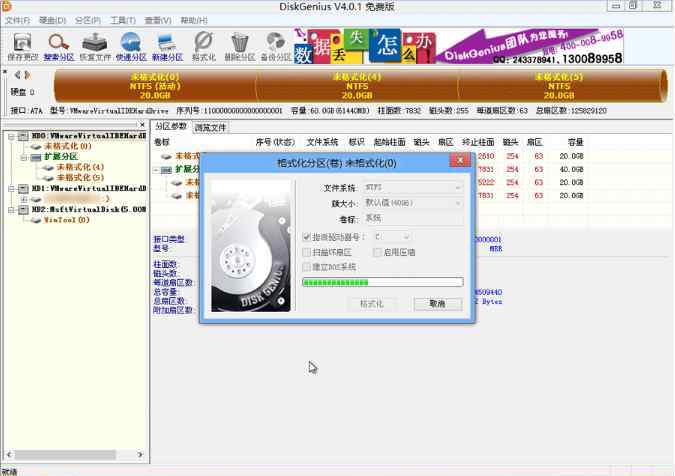
Task: Open the DiskGenius data-loss banner advertisement
Action: click(x=458, y=46)
